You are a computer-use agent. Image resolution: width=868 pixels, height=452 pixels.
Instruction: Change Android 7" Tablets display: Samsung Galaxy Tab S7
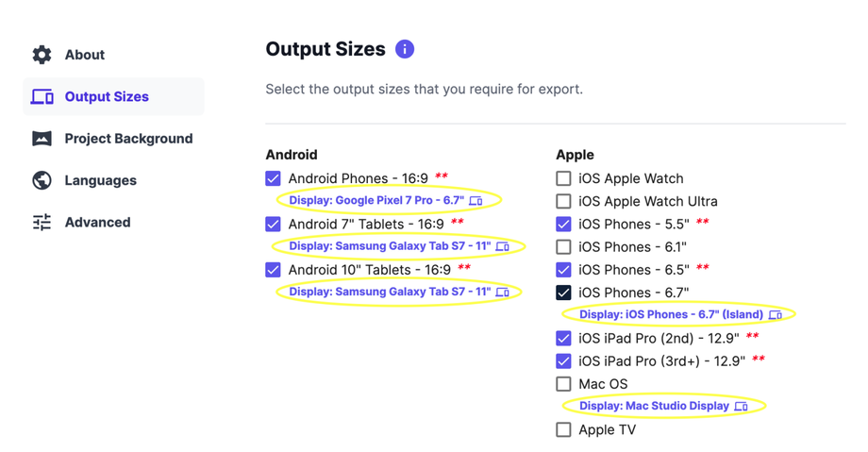(x=390, y=246)
